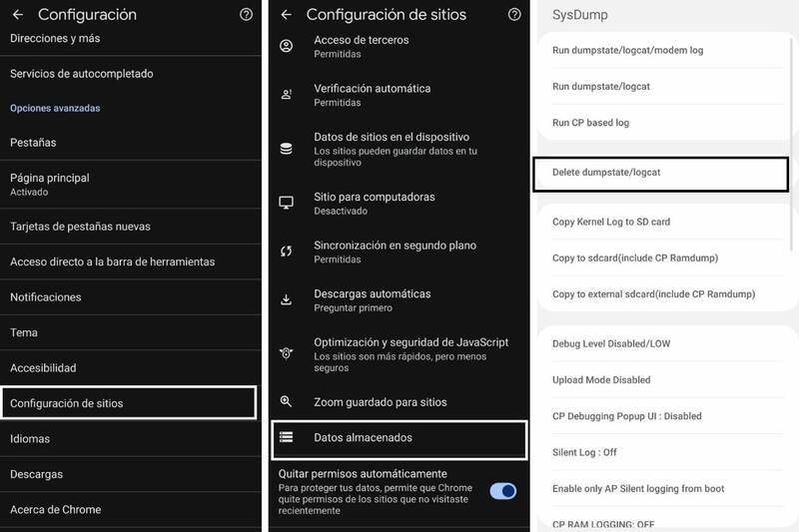
Task: Open Configuración de sitios entry
Action: 130,403
